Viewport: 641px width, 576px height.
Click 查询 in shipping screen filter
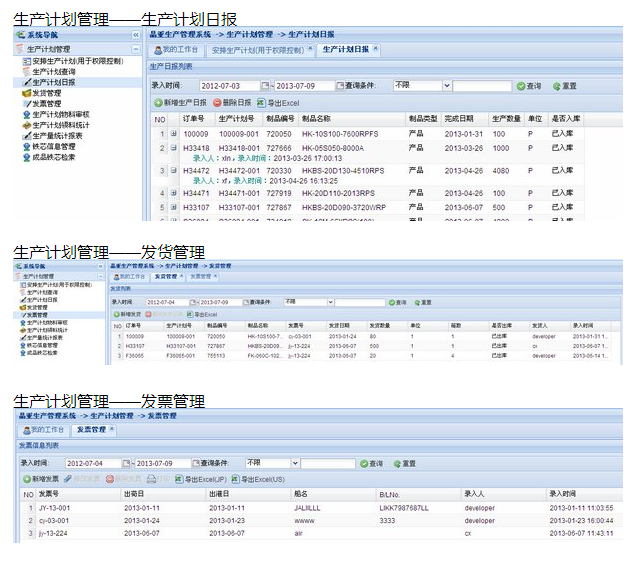click(397, 303)
